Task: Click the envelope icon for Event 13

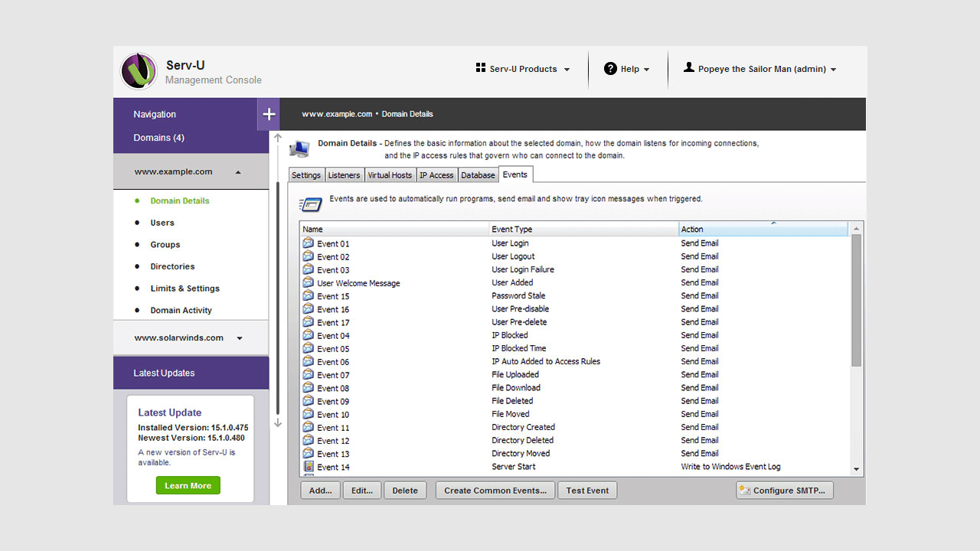Action: point(309,454)
